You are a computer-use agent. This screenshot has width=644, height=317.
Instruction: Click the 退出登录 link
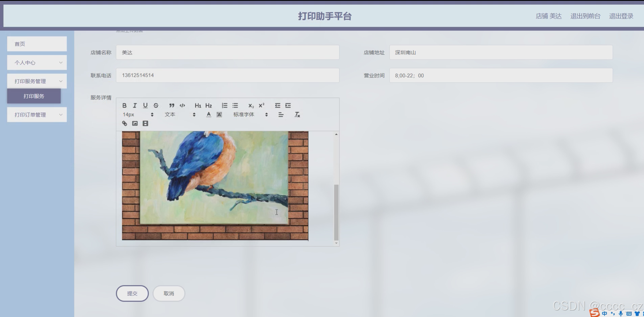tap(621, 16)
